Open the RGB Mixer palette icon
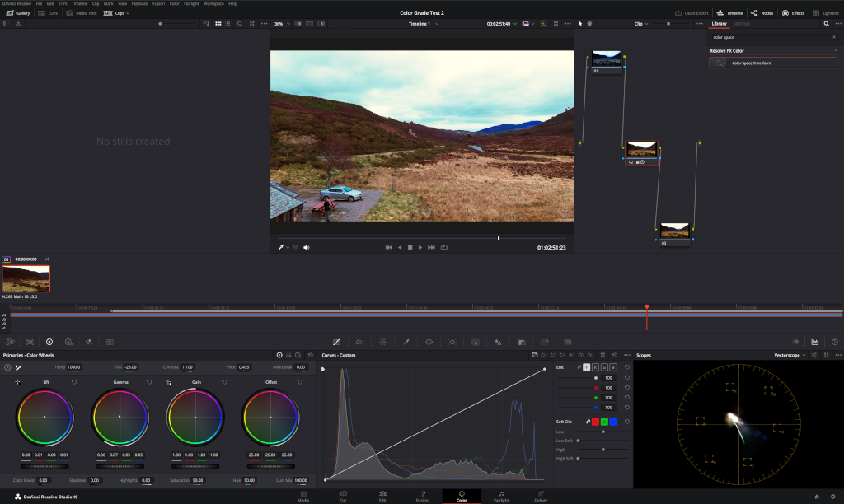 coord(89,342)
